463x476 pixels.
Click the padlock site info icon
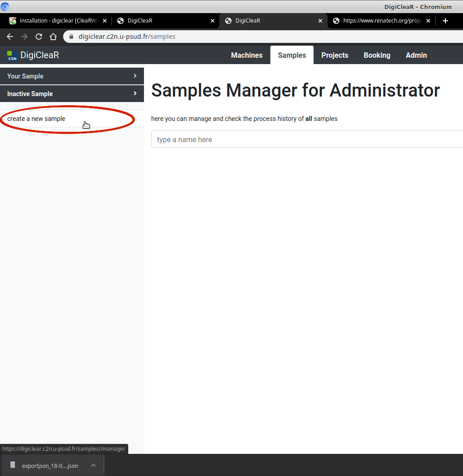click(x=71, y=37)
